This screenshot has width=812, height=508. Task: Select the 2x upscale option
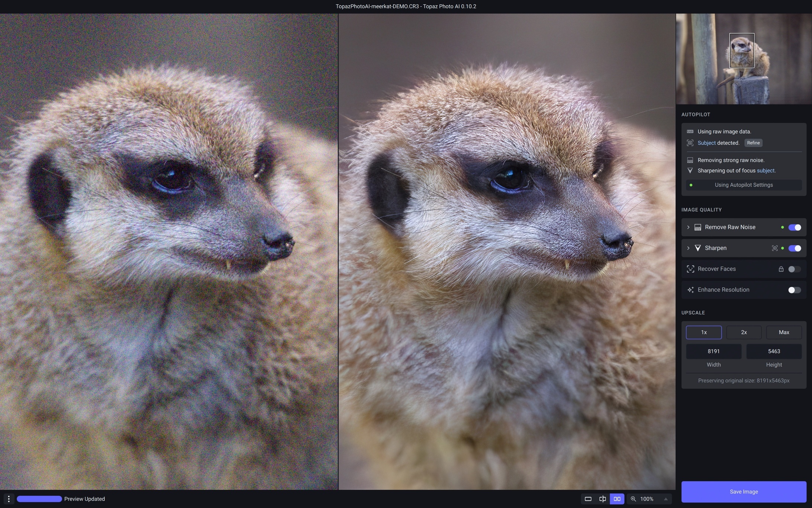pos(744,332)
